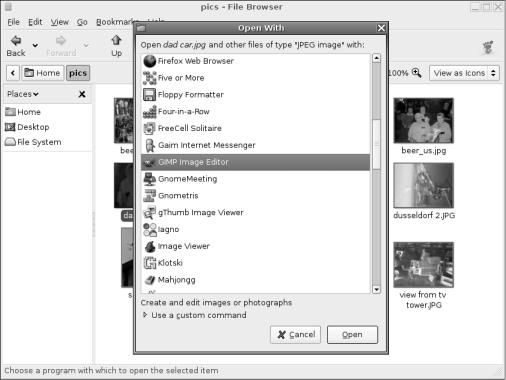Image resolution: width=506 pixels, height=380 pixels.
Task: Click the Iagno game icon
Action: 150,230
